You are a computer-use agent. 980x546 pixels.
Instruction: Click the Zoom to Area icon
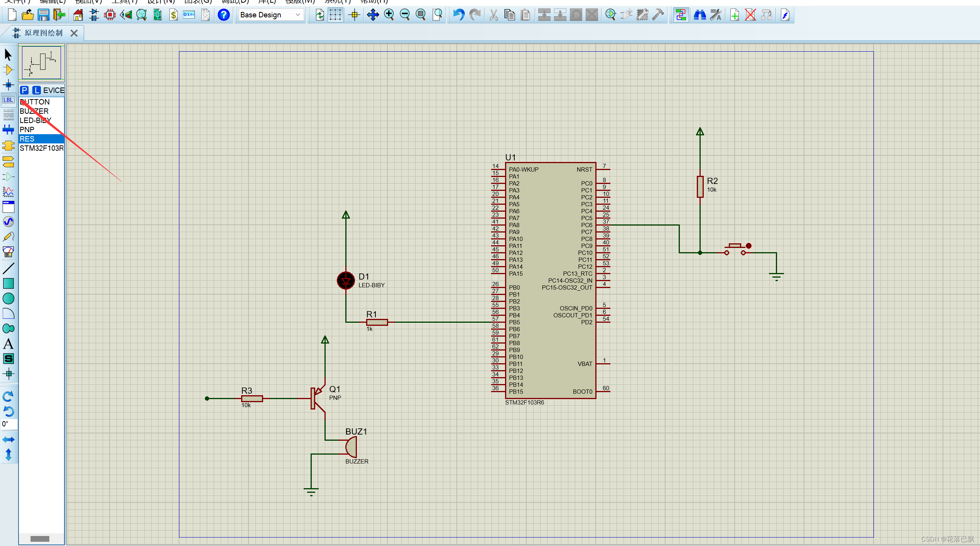click(437, 15)
